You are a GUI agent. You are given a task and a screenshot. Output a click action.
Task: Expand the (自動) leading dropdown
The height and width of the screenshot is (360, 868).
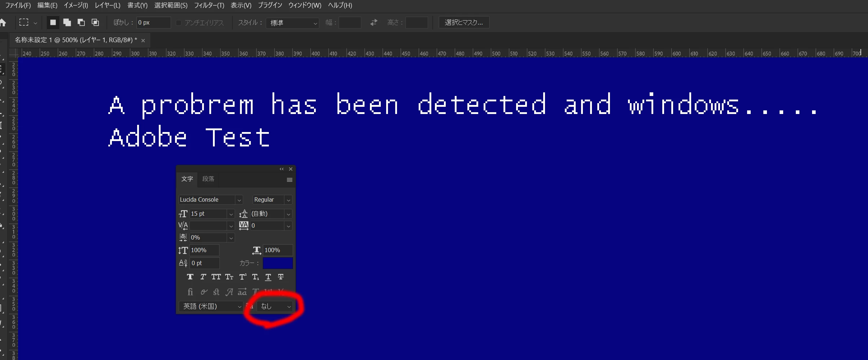pyautogui.click(x=288, y=214)
